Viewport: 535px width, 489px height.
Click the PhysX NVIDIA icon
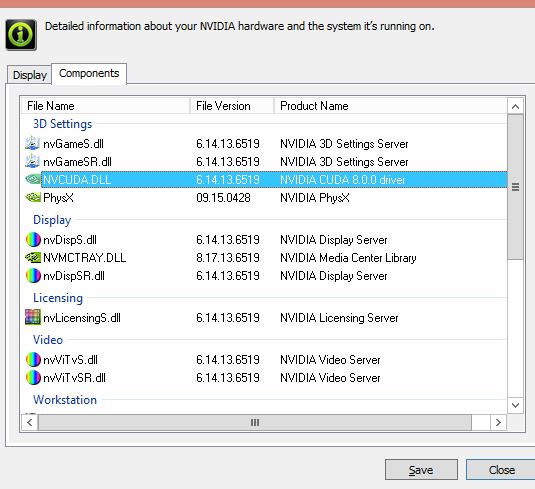tap(33, 197)
